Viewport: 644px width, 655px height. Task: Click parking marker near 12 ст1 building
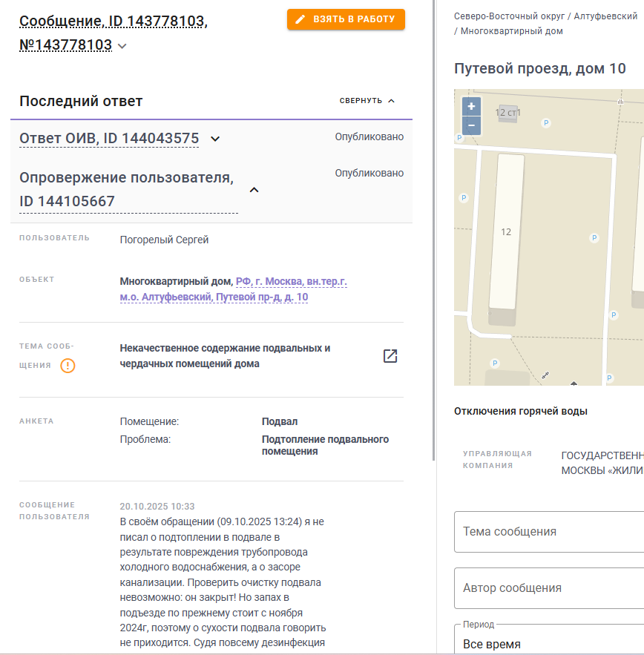(546, 123)
